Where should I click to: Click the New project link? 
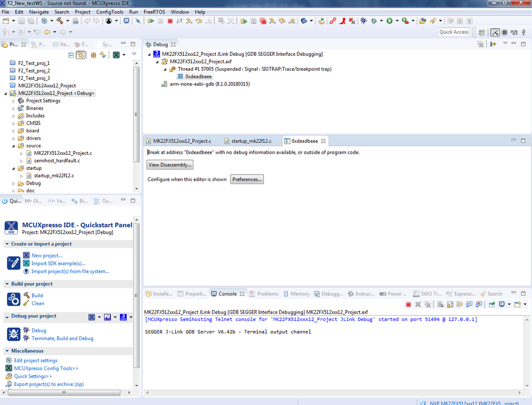[x=47, y=255]
